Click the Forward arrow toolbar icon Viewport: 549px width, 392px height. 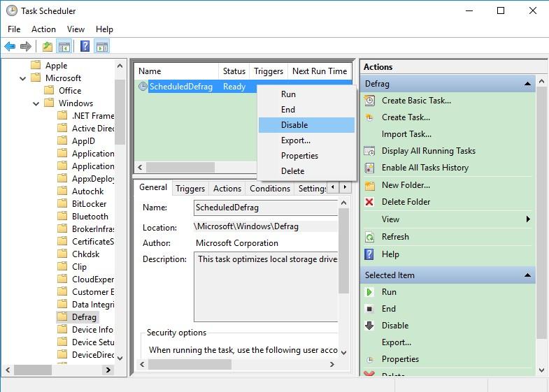tap(26, 46)
